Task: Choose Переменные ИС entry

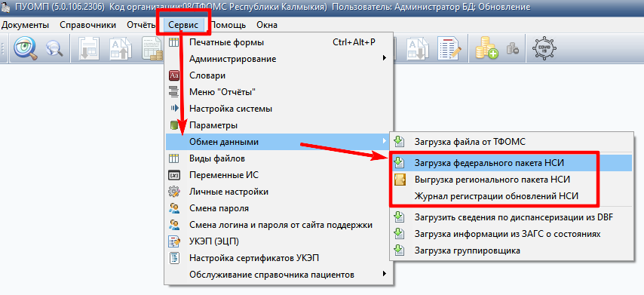Action: 279,175
